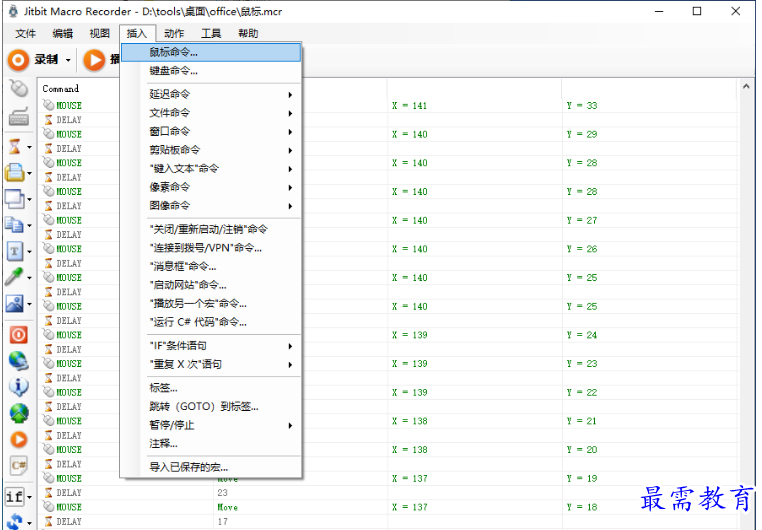
Task: Open the 文件 menu
Action: tap(25, 34)
